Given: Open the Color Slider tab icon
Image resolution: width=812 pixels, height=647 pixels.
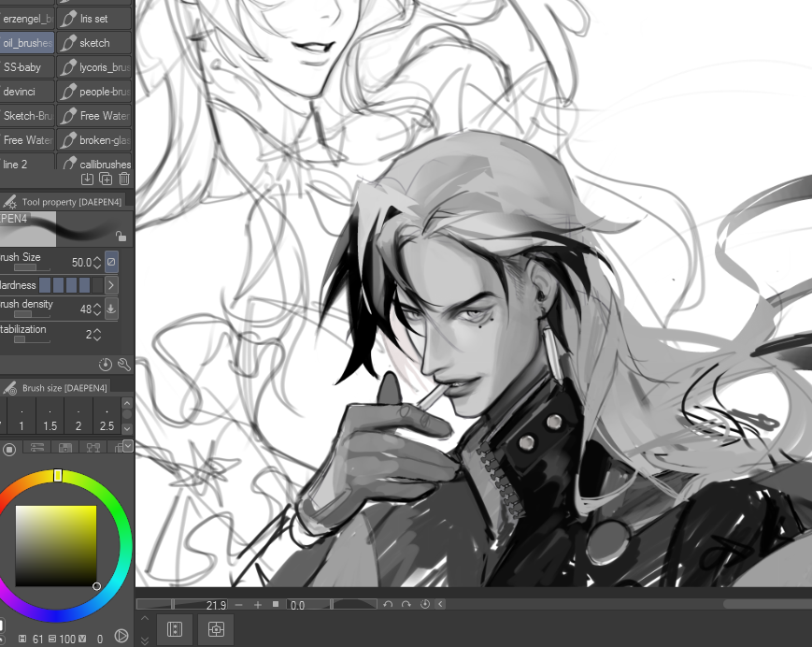Looking at the screenshot, I should tap(36, 448).
